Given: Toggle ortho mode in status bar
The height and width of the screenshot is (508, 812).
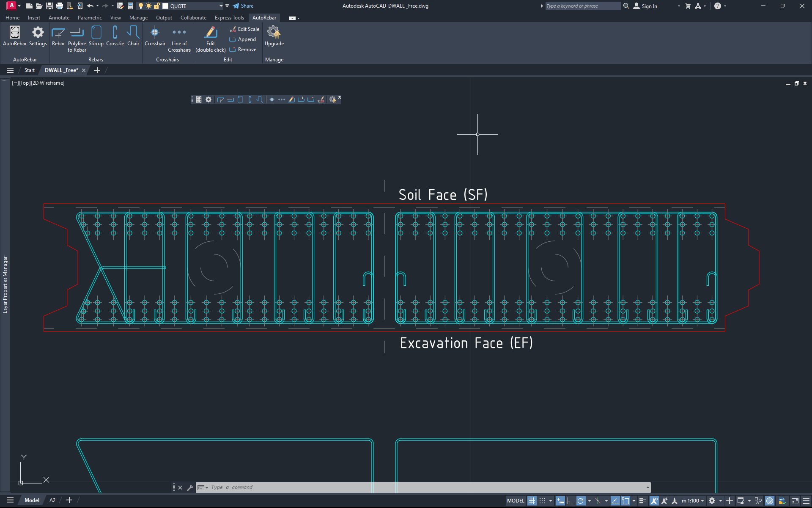Looking at the screenshot, I should click(x=571, y=501).
